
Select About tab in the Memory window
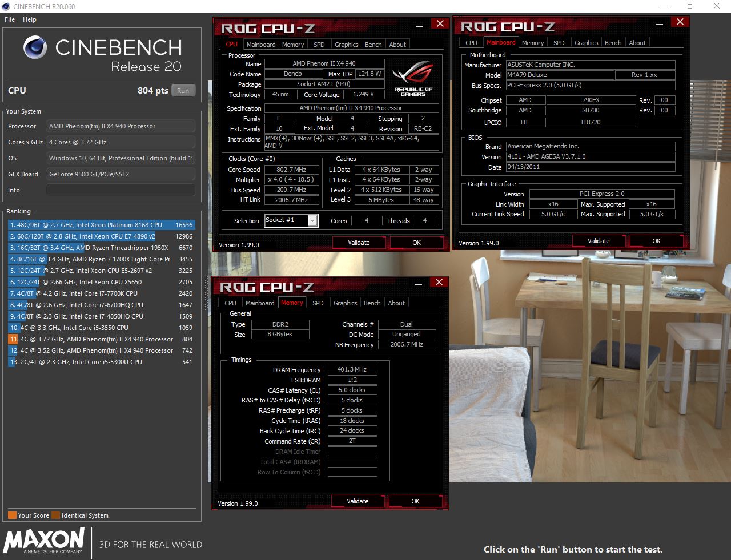[x=397, y=303]
